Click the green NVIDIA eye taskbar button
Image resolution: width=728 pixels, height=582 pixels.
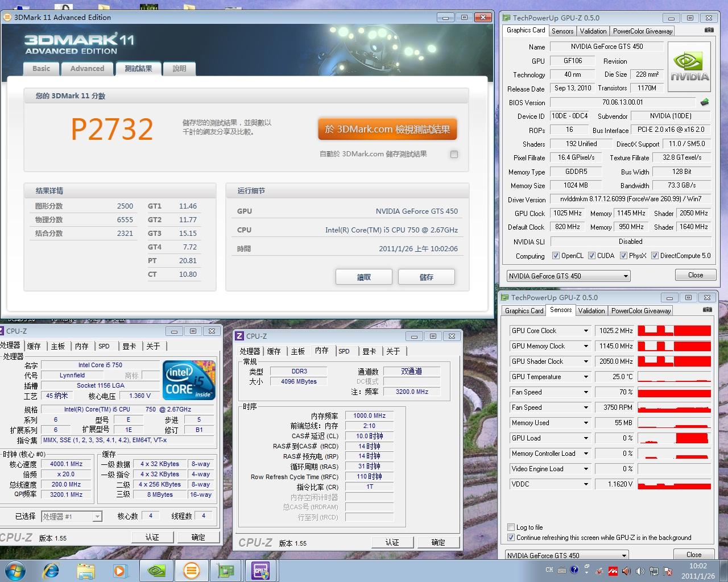(x=156, y=570)
